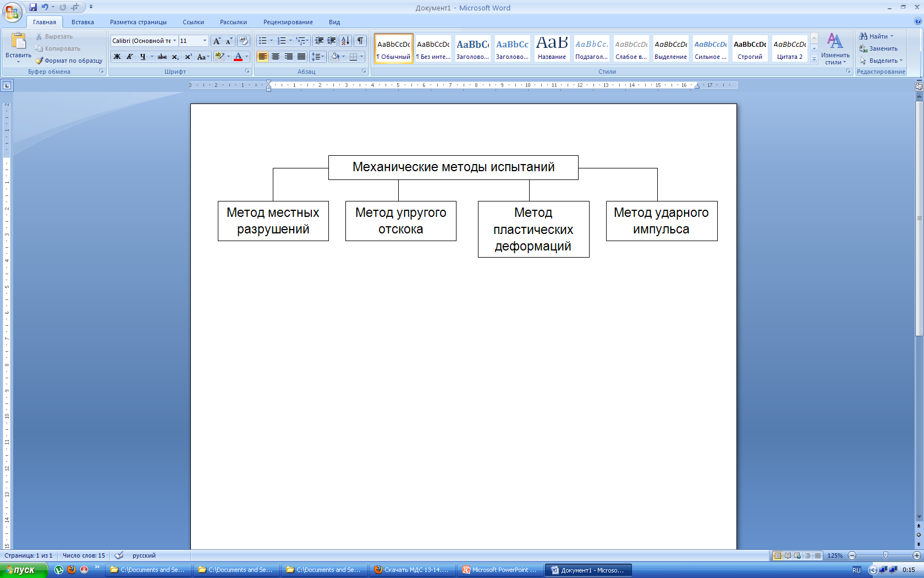The image size is (924, 578).
Task: Click the zoom slider handle
Action: point(886,555)
